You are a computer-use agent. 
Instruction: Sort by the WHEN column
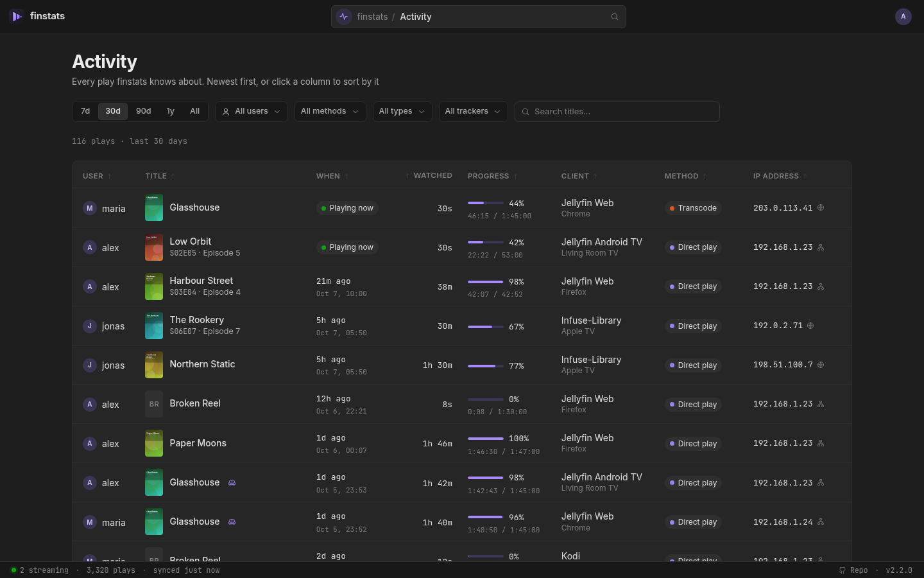[x=332, y=176]
